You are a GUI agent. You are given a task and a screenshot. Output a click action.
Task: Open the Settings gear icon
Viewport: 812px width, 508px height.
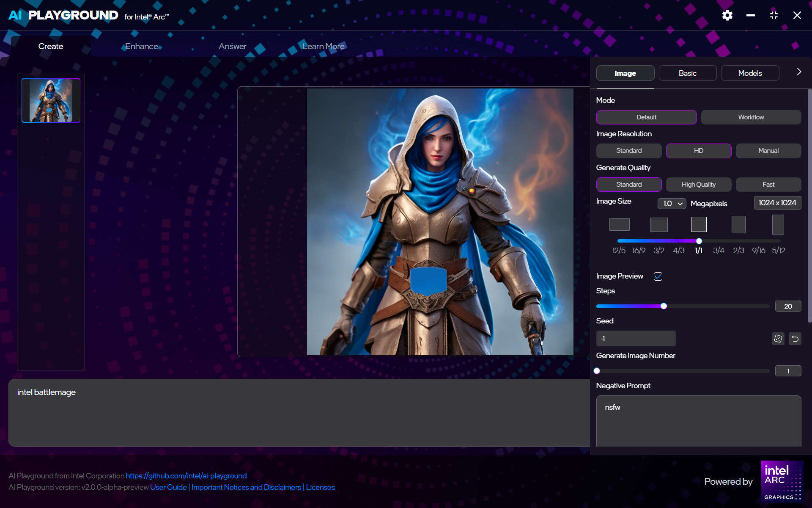coord(727,15)
